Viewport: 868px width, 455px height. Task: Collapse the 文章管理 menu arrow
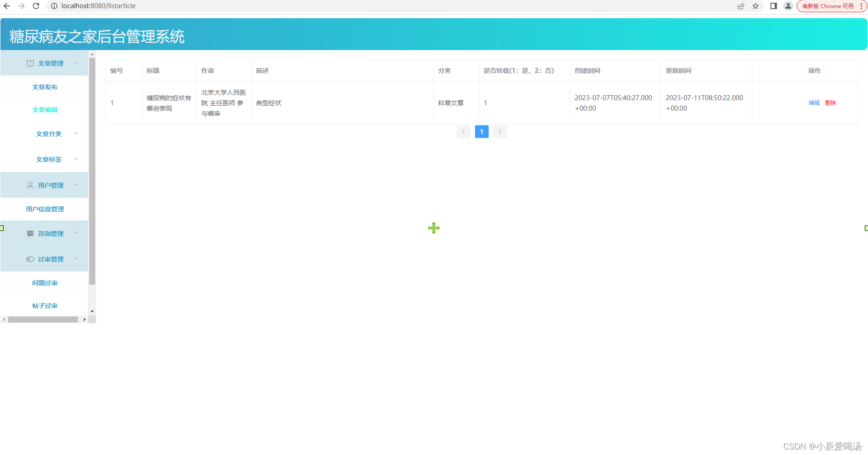76,63
